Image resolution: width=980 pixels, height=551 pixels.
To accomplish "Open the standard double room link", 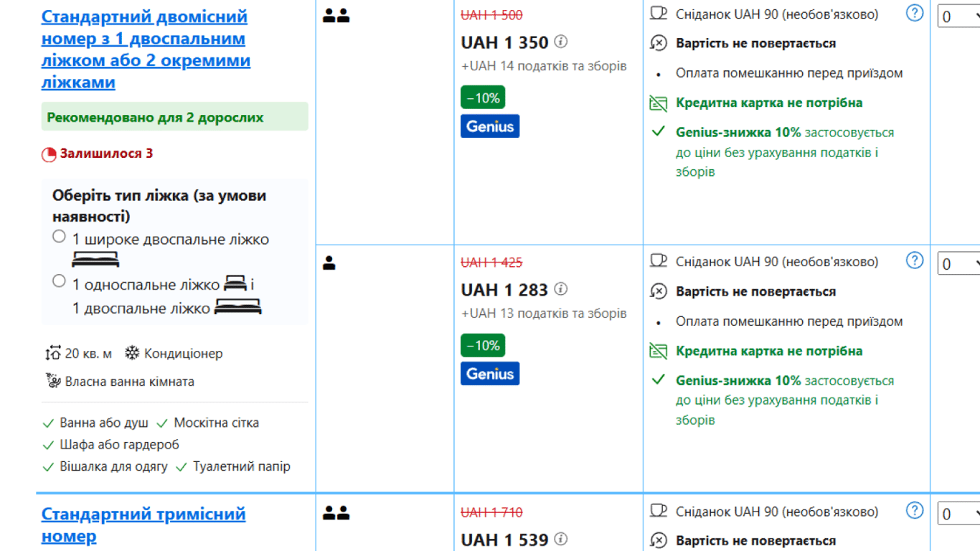I will 144,49.
